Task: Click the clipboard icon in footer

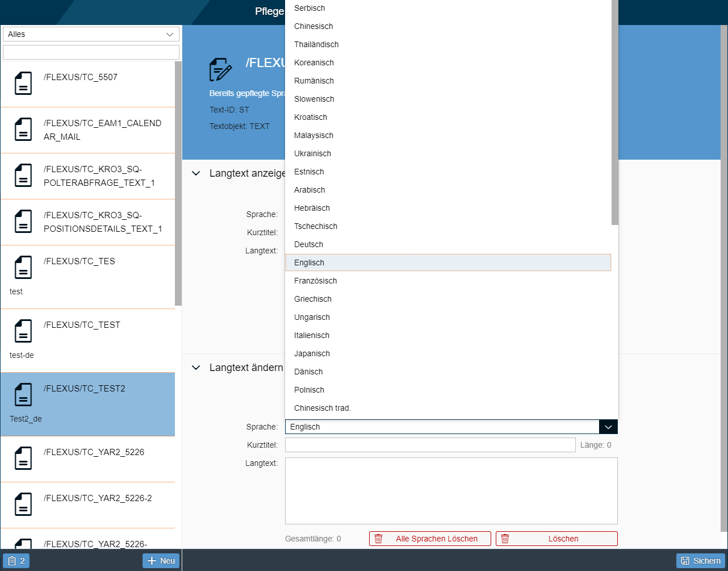Action: 12,561
